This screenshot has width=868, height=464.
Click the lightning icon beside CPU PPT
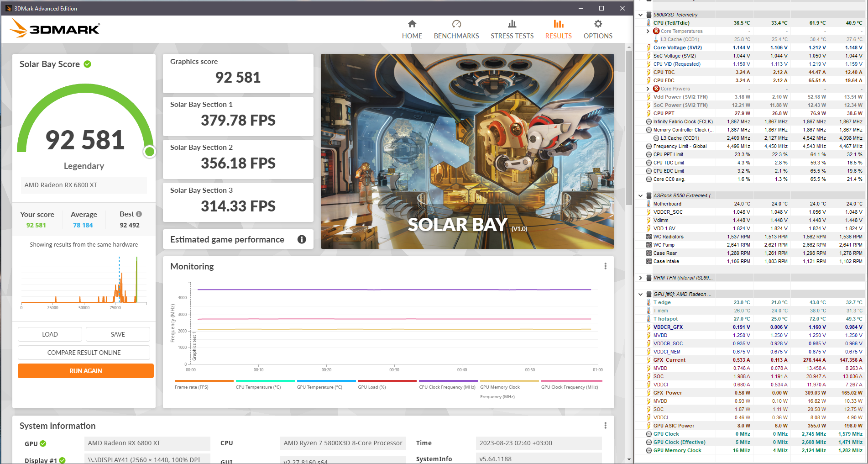(x=648, y=113)
